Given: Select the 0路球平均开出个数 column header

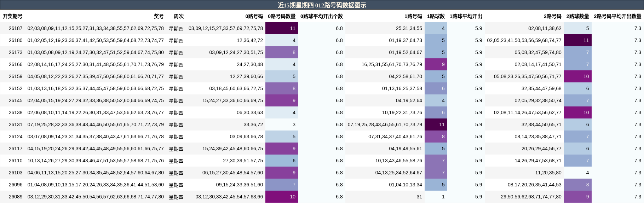Looking at the screenshot, I should click(322, 16).
